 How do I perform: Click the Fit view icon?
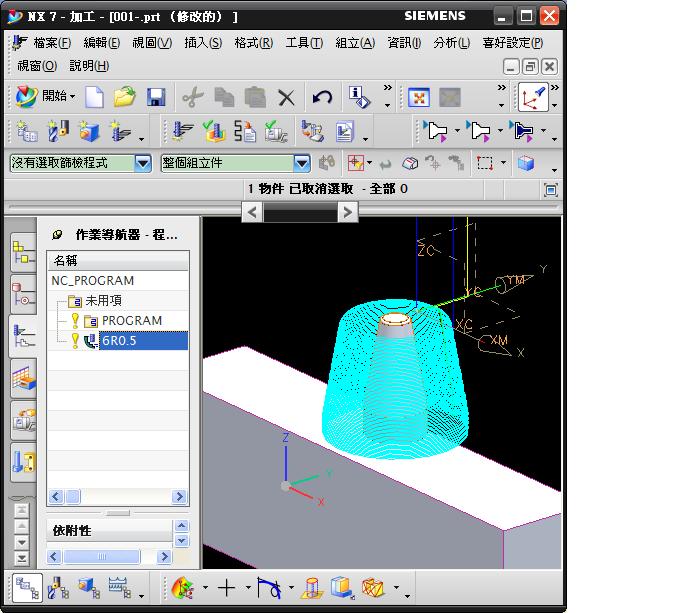(x=419, y=97)
